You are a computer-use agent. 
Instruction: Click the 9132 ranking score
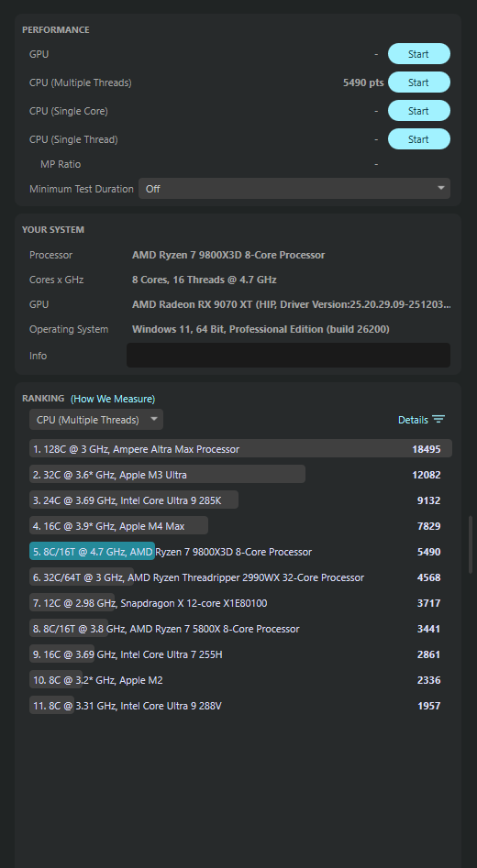(428, 500)
